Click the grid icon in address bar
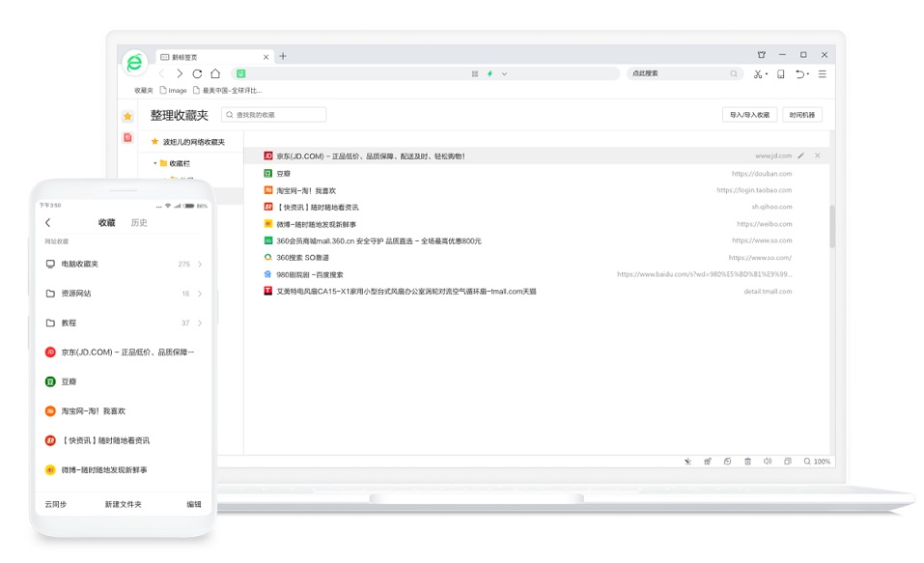This screenshot has height=563, width=924. click(475, 73)
